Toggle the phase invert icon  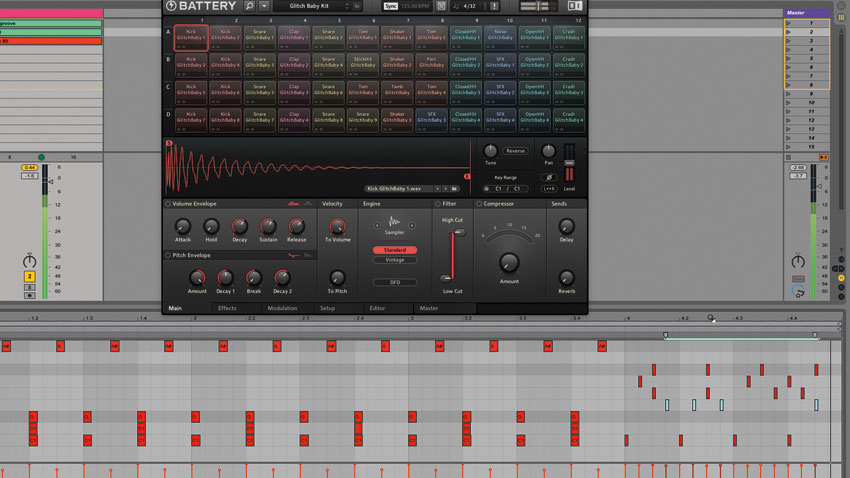[549, 177]
